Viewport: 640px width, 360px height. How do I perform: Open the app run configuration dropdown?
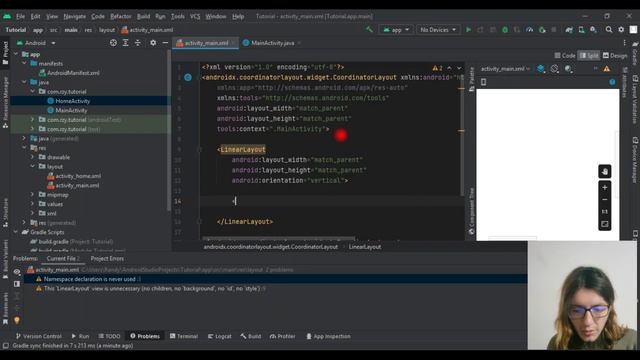point(396,30)
